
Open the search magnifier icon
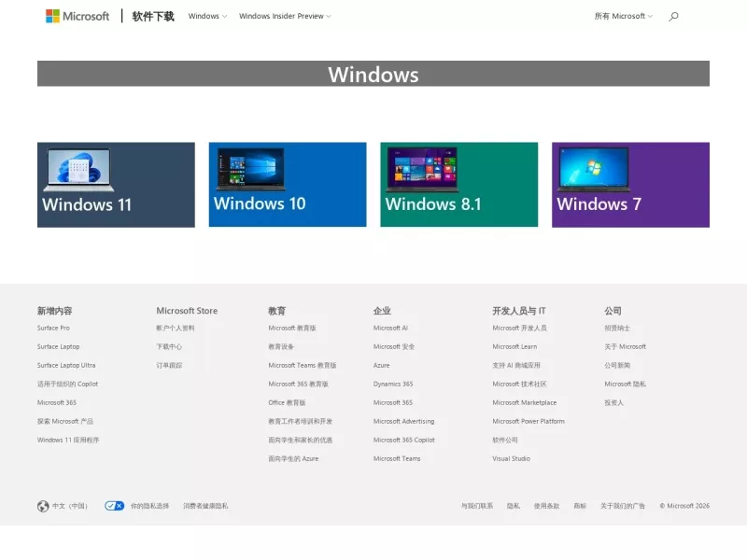pyautogui.click(x=673, y=16)
